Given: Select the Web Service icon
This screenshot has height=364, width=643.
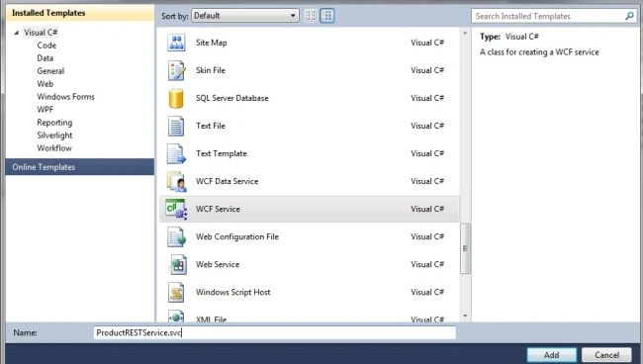Looking at the screenshot, I should [x=177, y=265].
